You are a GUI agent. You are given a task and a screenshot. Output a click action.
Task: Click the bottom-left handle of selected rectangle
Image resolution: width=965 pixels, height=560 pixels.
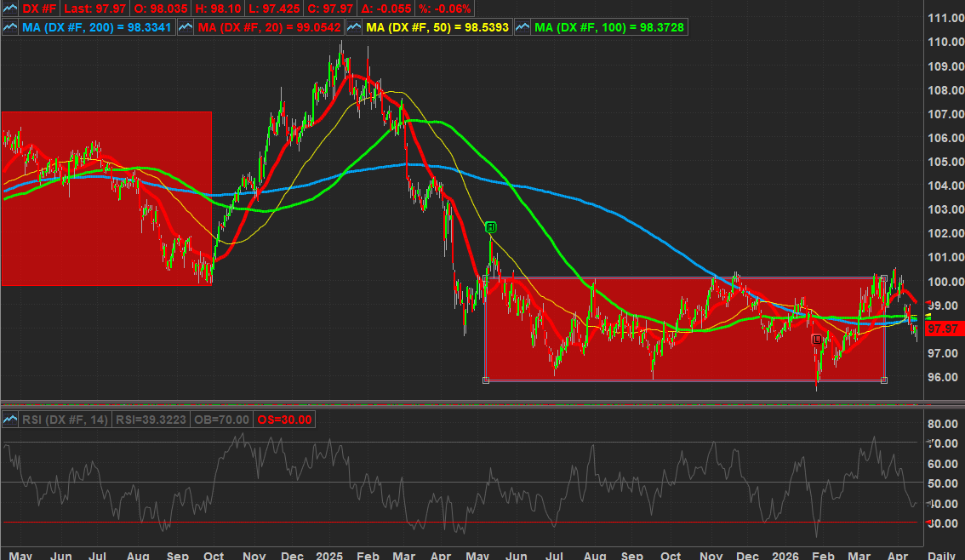(x=486, y=380)
